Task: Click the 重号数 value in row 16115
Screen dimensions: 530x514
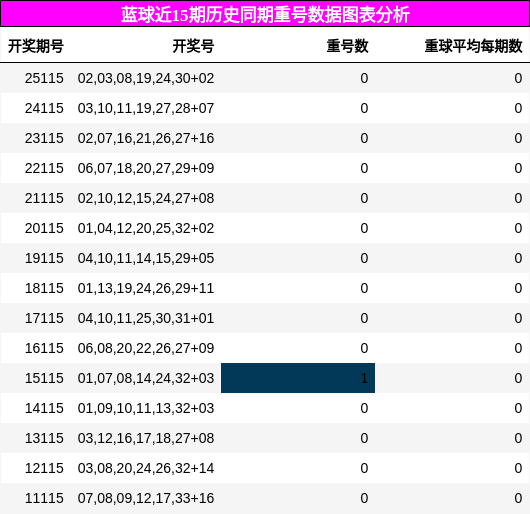Action: [364, 348]
